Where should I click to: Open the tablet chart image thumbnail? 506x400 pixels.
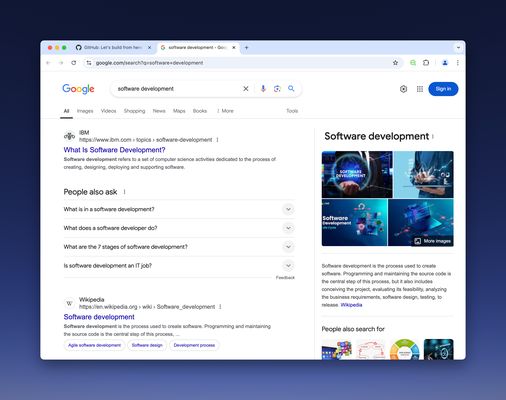[x=423, y=174]
